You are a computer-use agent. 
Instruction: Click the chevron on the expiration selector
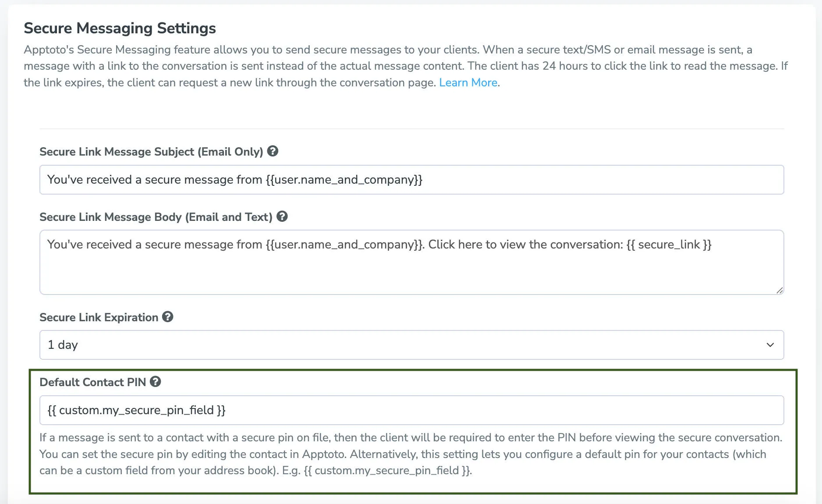769,345
